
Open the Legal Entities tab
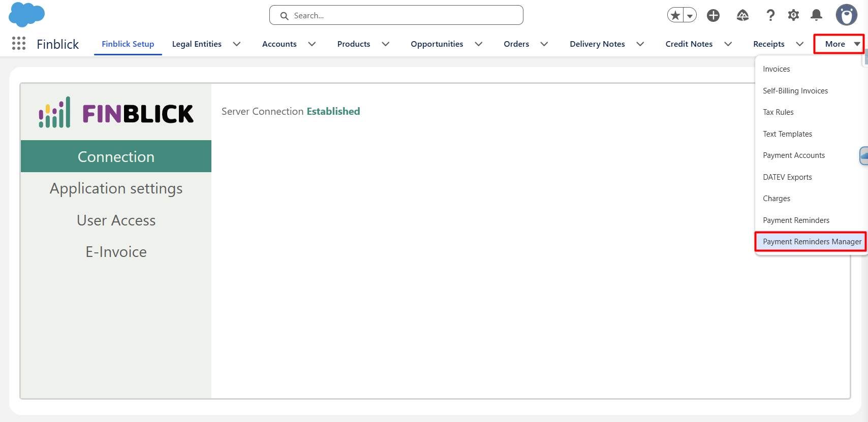coord(197,44)
